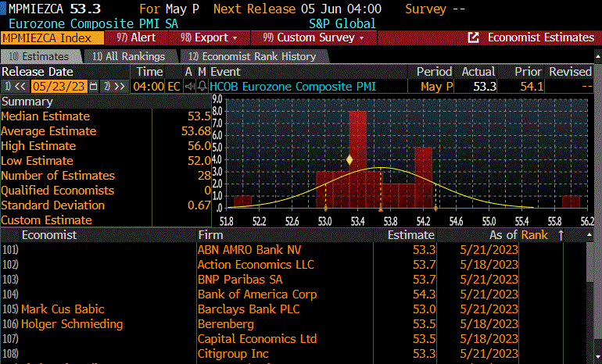This screenshot has width=602, height=364.
Task: Click the tallest histogram bar at 53.4
Action: [x=357, y=159]
